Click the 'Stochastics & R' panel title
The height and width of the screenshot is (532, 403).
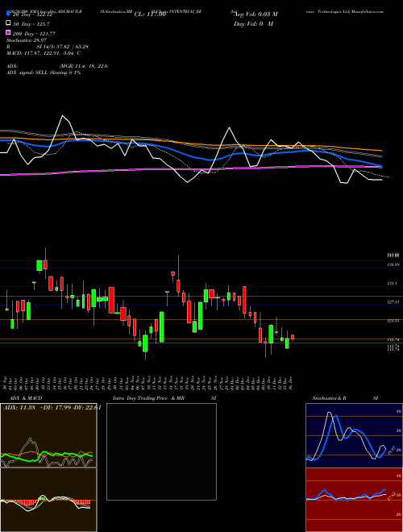click(x=330, y=398)
